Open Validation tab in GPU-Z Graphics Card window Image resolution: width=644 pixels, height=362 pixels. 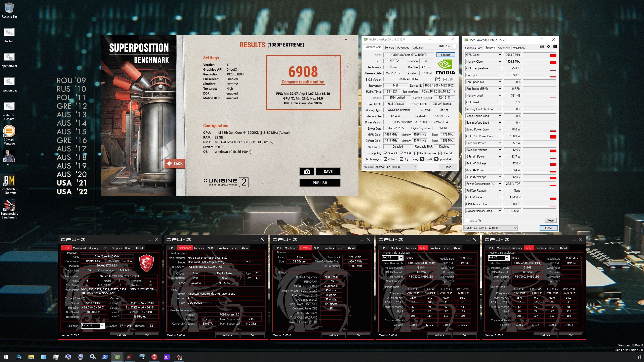pyautogui.click(x=418, y=48)
